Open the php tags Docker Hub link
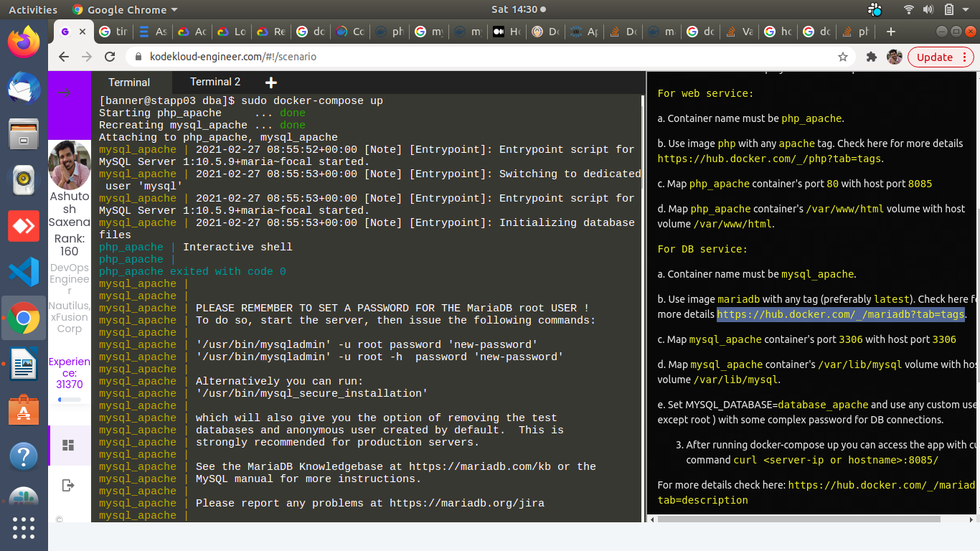Image resolution: width=980 pixels, height=551 pixels. point(769,159)
